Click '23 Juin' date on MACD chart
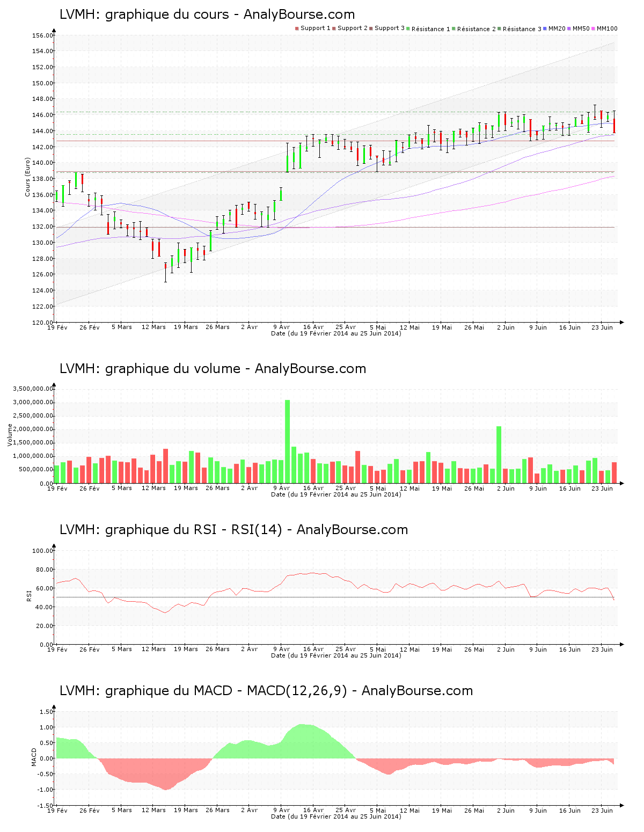This screenshot has height=832, width=644. click(x=602, y=810)
